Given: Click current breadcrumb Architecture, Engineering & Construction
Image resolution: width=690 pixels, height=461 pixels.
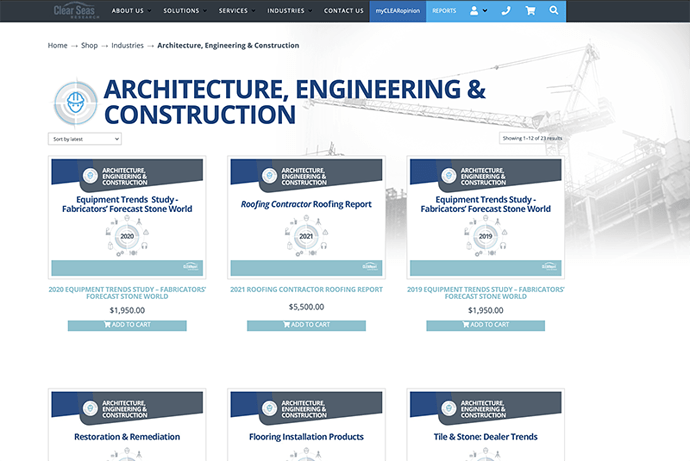Looking at the screenshot, I should [228, 45].
